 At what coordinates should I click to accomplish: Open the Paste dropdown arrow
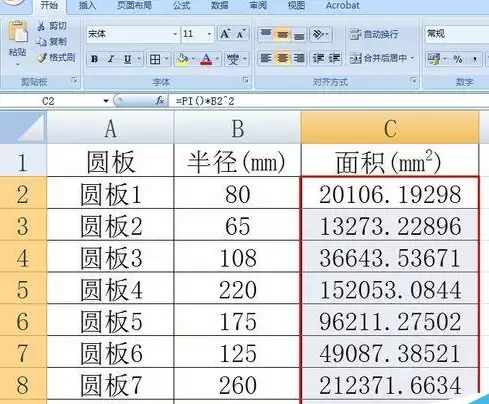coord(18,64)
